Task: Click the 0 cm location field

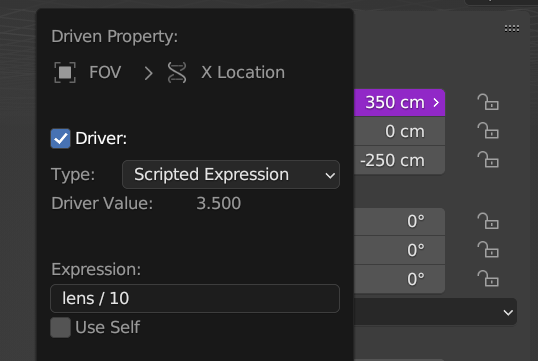Action: pos(399,131)
